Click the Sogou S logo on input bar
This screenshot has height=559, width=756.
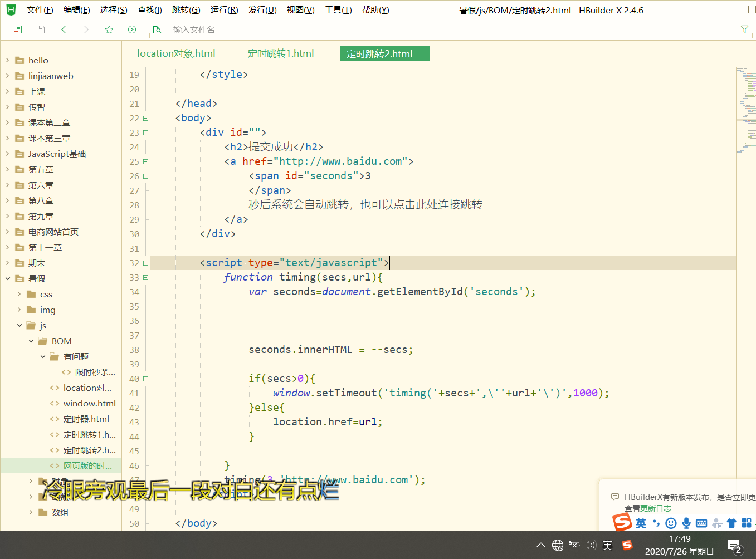coord(622,522)
